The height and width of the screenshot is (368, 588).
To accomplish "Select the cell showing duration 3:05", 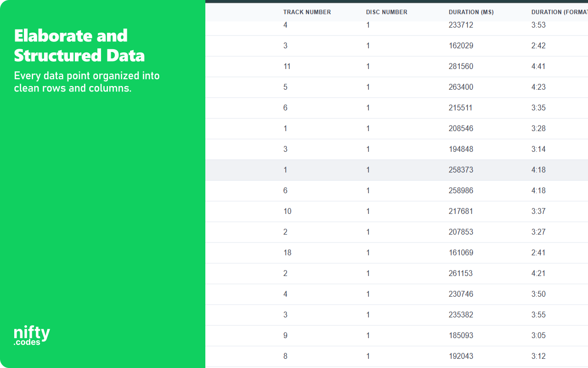I will pos(538,335).
